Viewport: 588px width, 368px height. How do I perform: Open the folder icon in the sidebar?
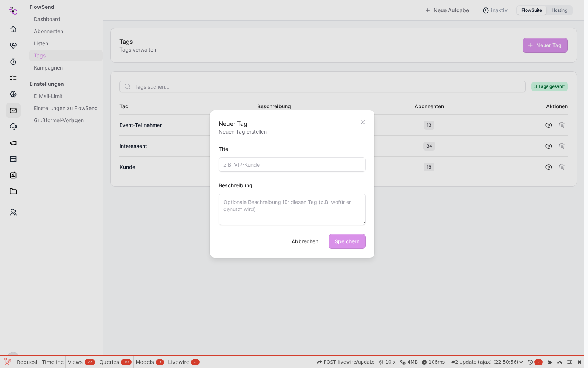pos(13,191)
